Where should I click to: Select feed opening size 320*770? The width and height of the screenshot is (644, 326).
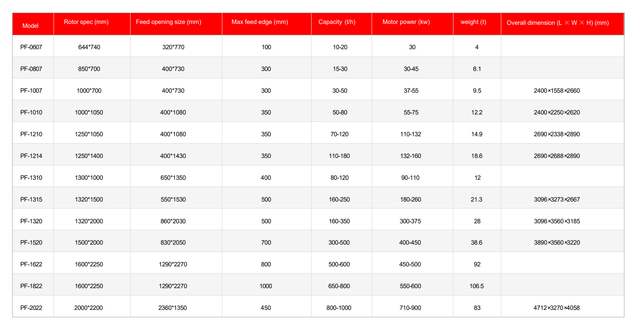coord(173,47)
